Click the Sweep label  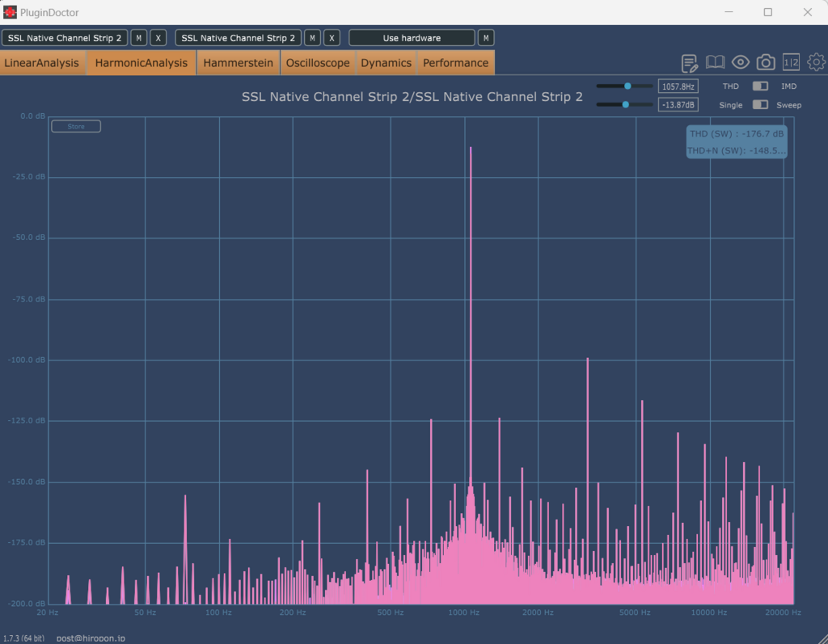[789, 105]
